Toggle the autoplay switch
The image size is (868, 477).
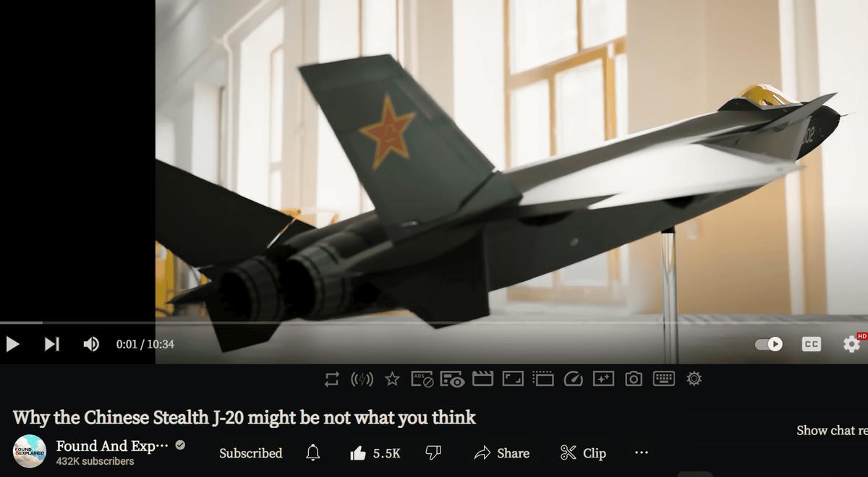click(x=769, y=344)
